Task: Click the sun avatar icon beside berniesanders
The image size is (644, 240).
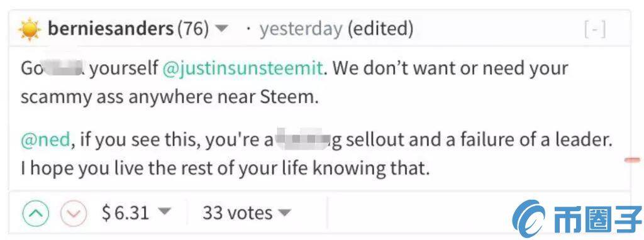Action: point(30,29)
